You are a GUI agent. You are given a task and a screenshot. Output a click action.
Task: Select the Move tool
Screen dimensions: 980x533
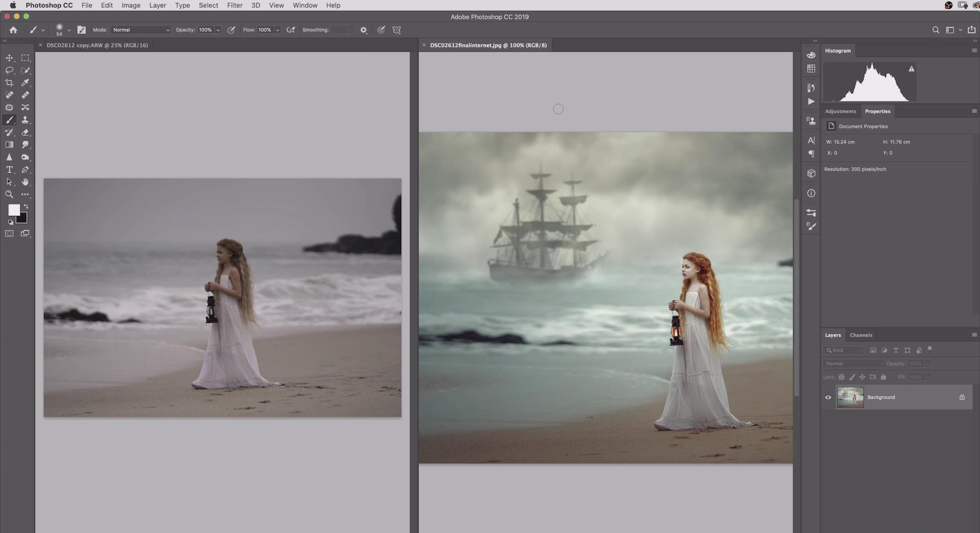[x=9, y=58]
